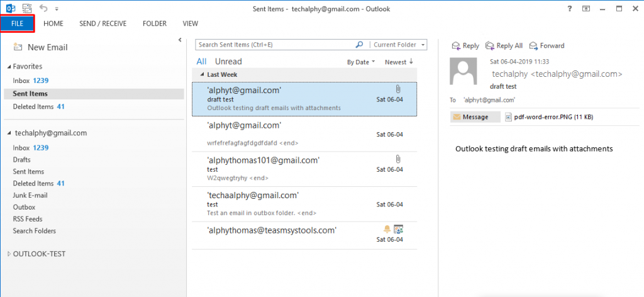Toggle Newest sort order
Image resolution: width=644 pixels, height=297 pixels.
pos(399,62)
